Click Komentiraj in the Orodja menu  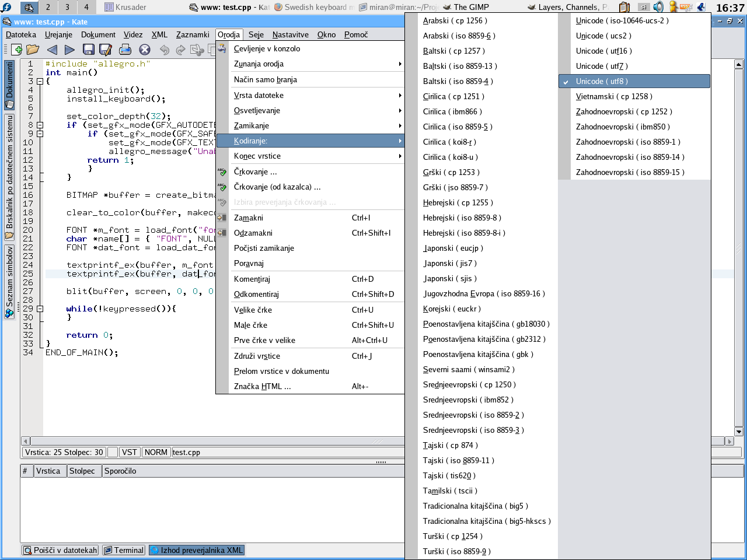tap(252, 279)
